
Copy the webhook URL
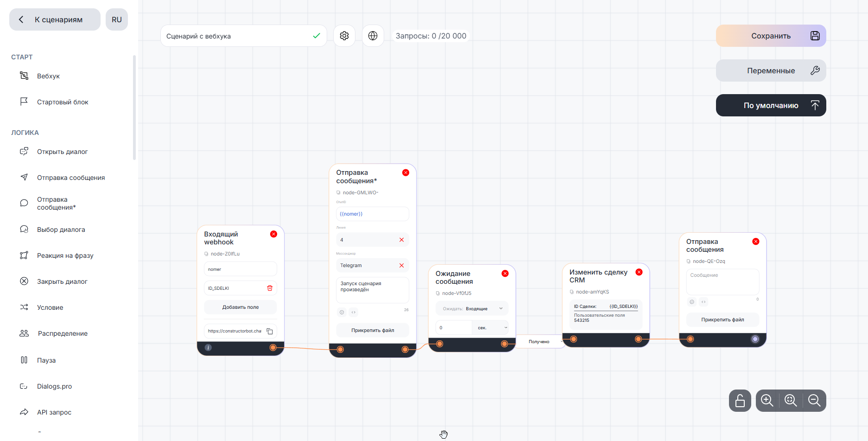[x=270, y=331]
